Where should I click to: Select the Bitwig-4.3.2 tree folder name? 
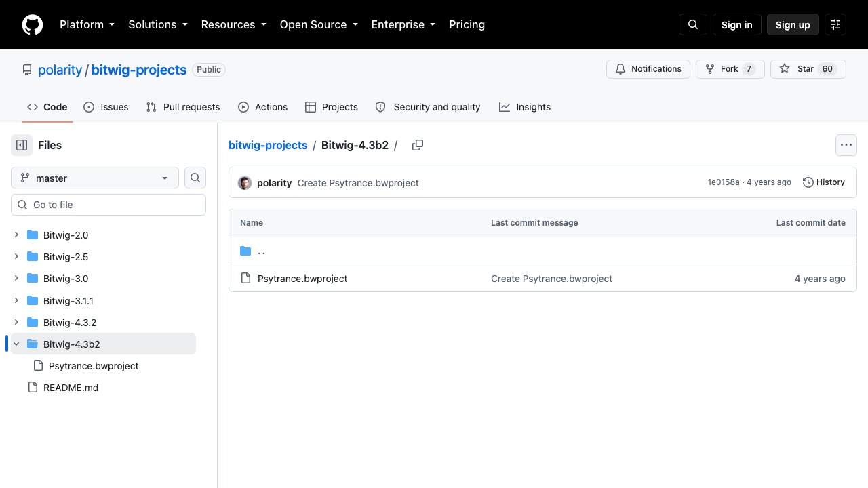(70, 322)
